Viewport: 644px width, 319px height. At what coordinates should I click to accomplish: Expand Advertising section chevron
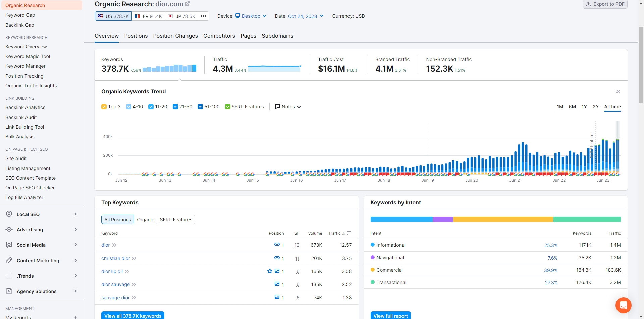pos(76,230)
